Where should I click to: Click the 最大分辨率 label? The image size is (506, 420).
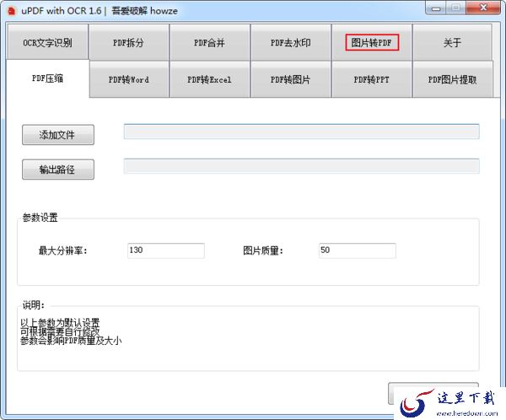point(63,250)
